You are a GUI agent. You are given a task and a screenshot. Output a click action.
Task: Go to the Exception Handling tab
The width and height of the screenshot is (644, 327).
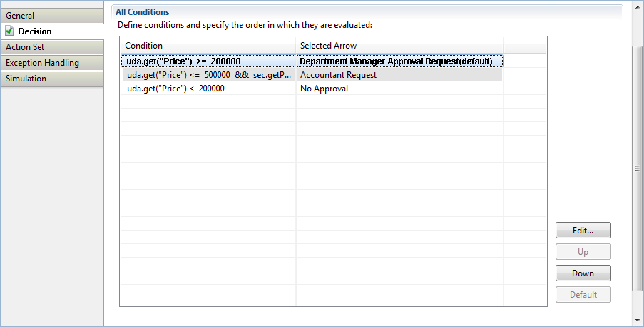coord(51,63)
